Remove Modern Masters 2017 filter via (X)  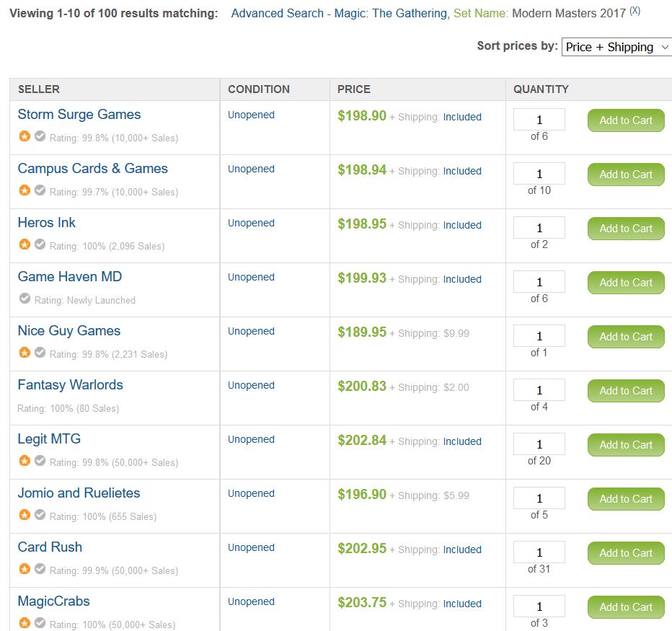pos(635,11)
